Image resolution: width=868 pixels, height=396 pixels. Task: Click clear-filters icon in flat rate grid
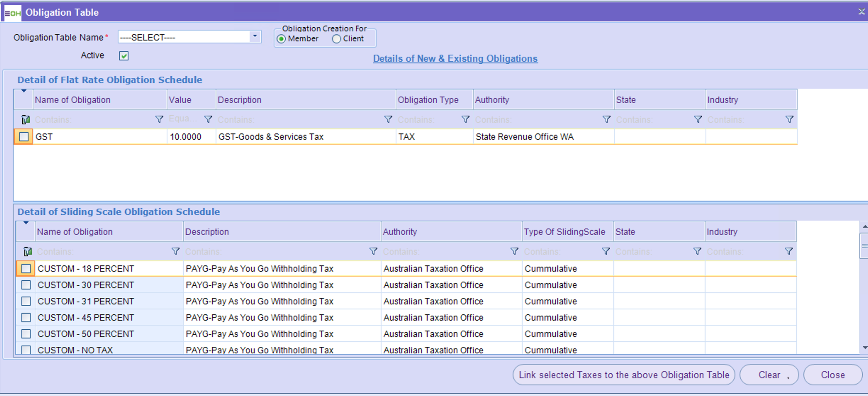[x=26, y=120]
